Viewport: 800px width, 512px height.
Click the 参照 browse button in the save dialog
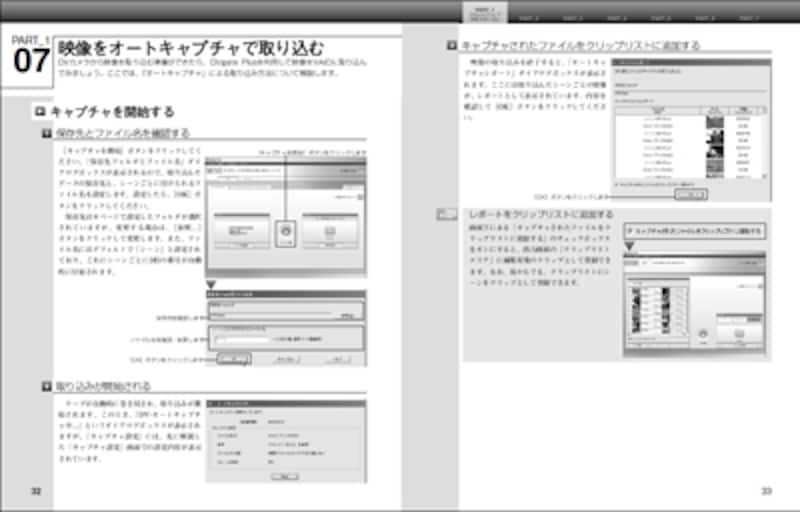tap(346, 316)
